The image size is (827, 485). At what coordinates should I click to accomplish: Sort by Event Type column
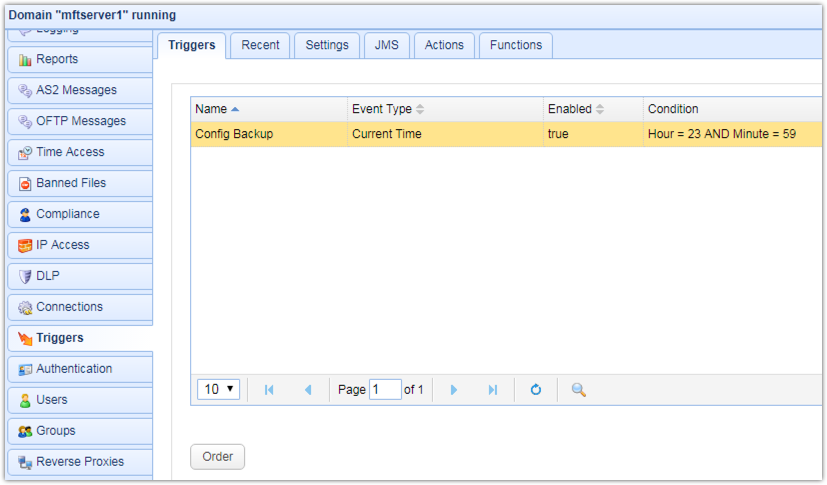click(445, 109)
